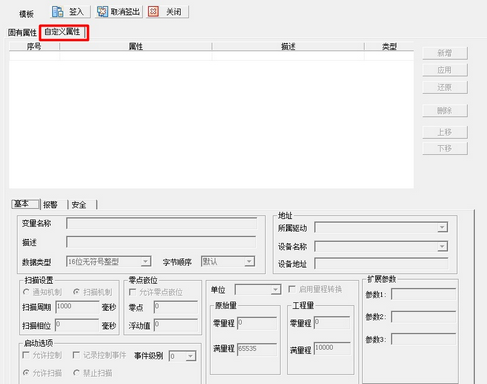Image resolution: width=487 pixels, height=384 pixels.
Task: Toggle the 记录控制事件 checkbox
Action: point(76,355)
